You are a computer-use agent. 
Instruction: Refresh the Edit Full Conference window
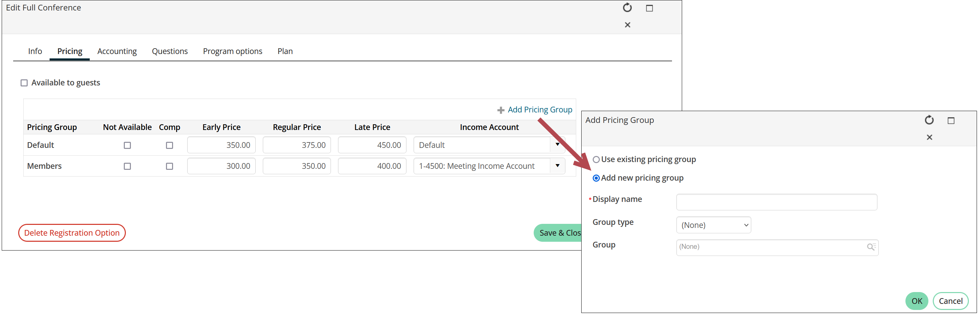[627, 8]
